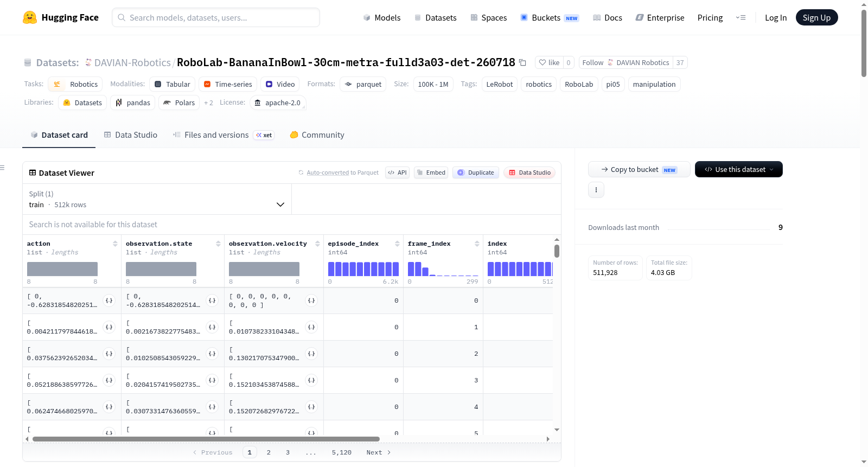868x467 pixels.
Task: Expand action braces icon in frame 3 row
Action: (x=109, y=380)
